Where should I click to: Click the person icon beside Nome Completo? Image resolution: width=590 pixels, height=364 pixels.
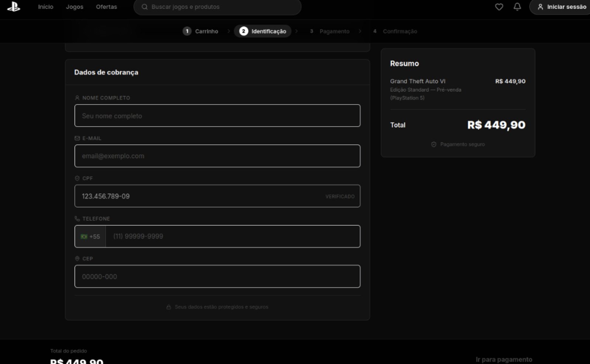(77, 98)
